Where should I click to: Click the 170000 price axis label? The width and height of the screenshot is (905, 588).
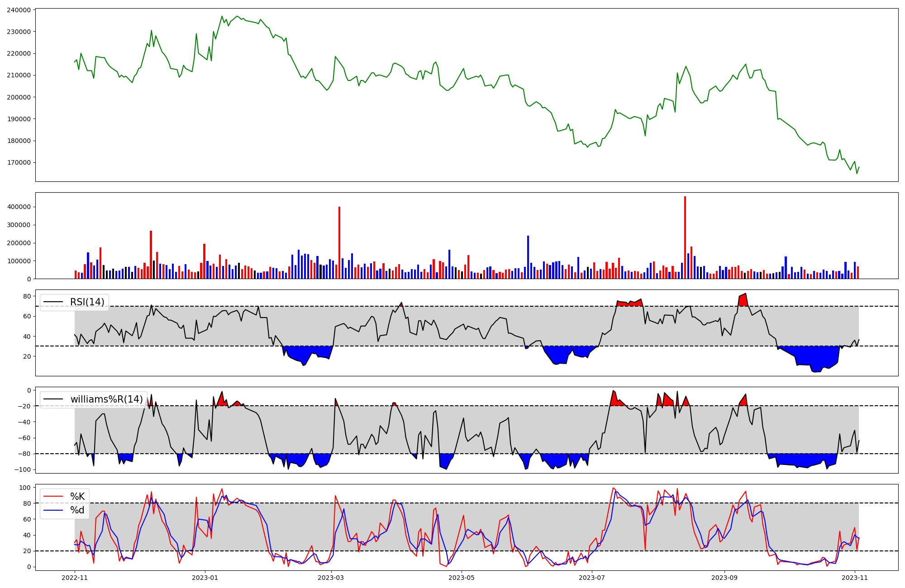coord(19,162)
